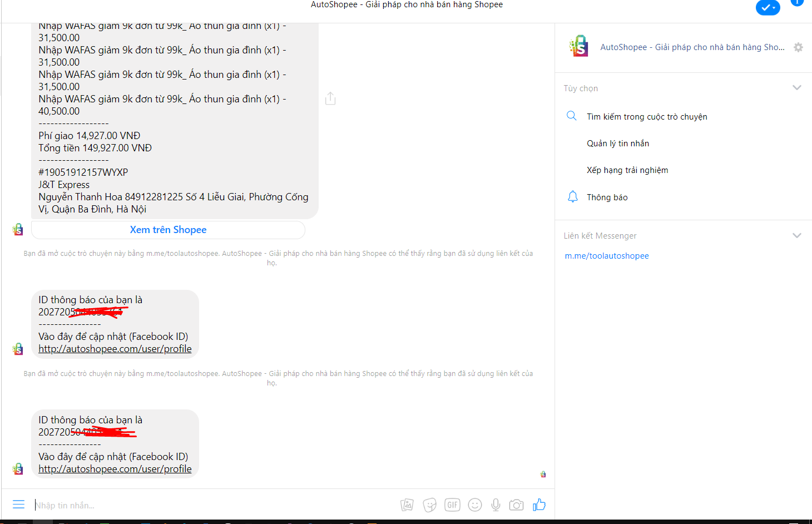
Task: Select Tìm kiếm trong cuộc trò chuyện
Action: click(x=647, y=117)
